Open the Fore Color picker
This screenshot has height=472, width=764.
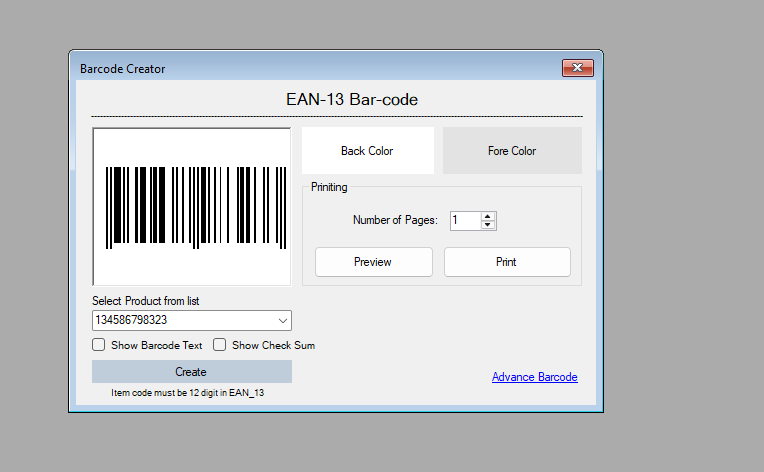click(512, 151)
